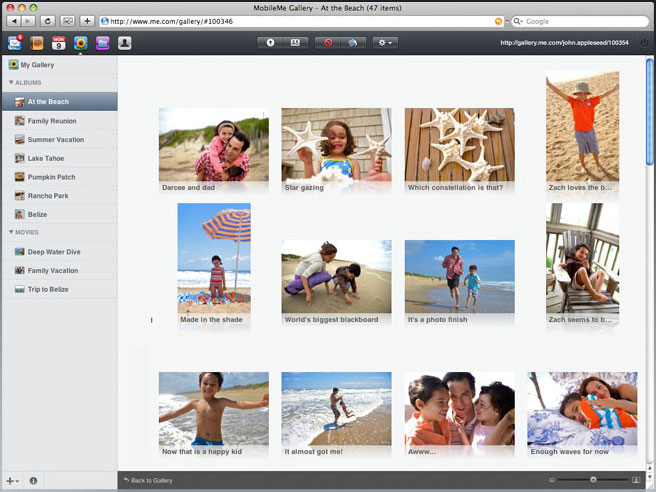The width and height of the screenshot is (656, 492).
Task: Open the Account silhouette icon
Action: tap(125, 43)
